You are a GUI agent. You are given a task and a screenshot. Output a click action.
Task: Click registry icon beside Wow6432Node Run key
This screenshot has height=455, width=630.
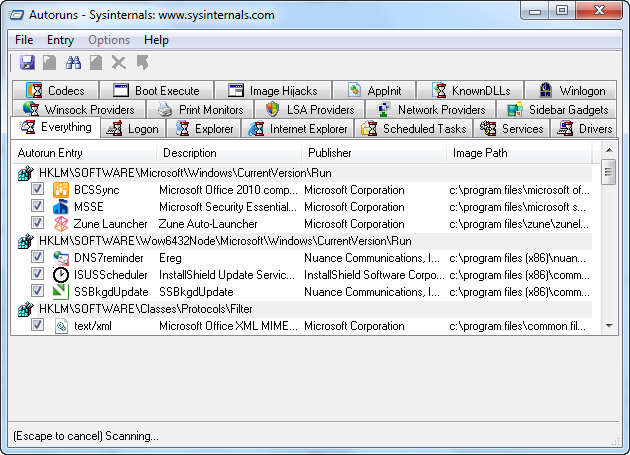pyautogui.click(x=25, y=241)
